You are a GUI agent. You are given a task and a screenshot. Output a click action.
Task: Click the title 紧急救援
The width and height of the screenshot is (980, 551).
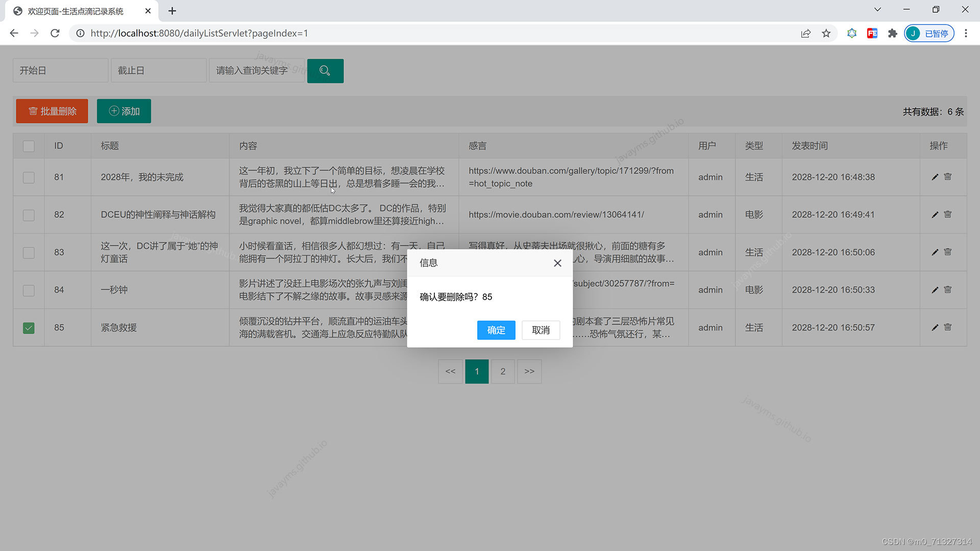(x=119, y=328)
